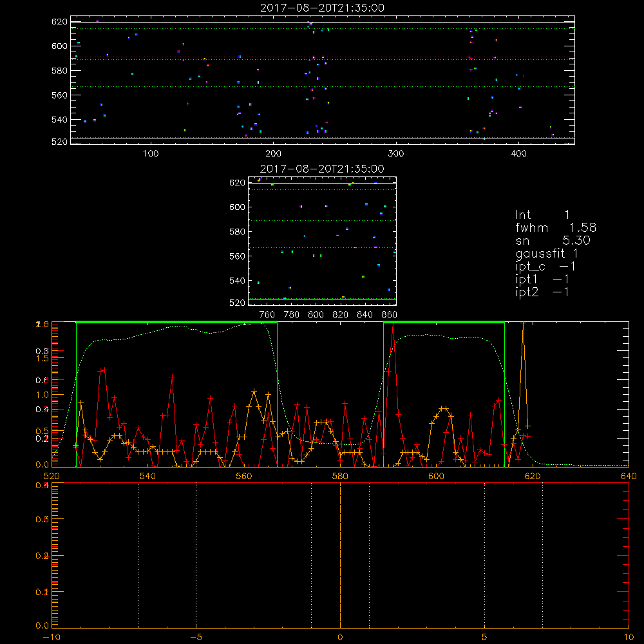The height and width of the screenshot is (644, 644).
Task: Click x-axis label 540 on spectrum plot
Action: click(148, 477)
